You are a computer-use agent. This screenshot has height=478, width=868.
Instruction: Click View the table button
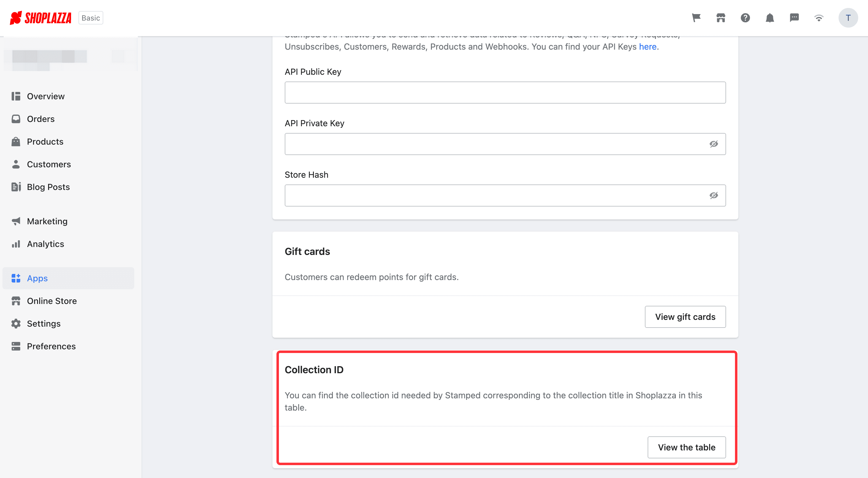point(686,447)
